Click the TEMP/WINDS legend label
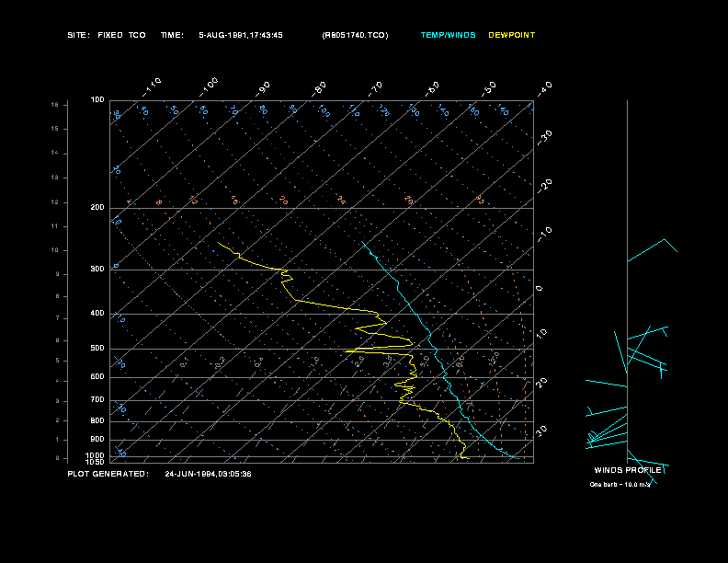This screenshot has width=728, height=563. (x=448, y=35)
